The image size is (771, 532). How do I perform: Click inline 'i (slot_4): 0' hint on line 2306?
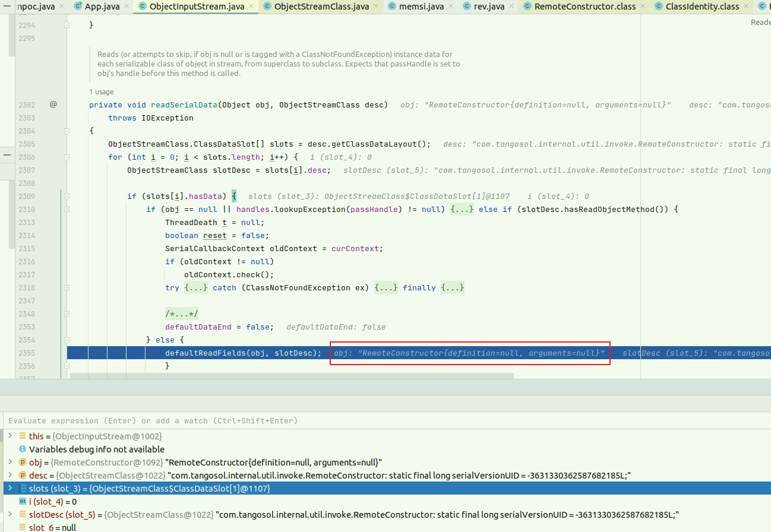pyautogui.click(x=341, y=157)
